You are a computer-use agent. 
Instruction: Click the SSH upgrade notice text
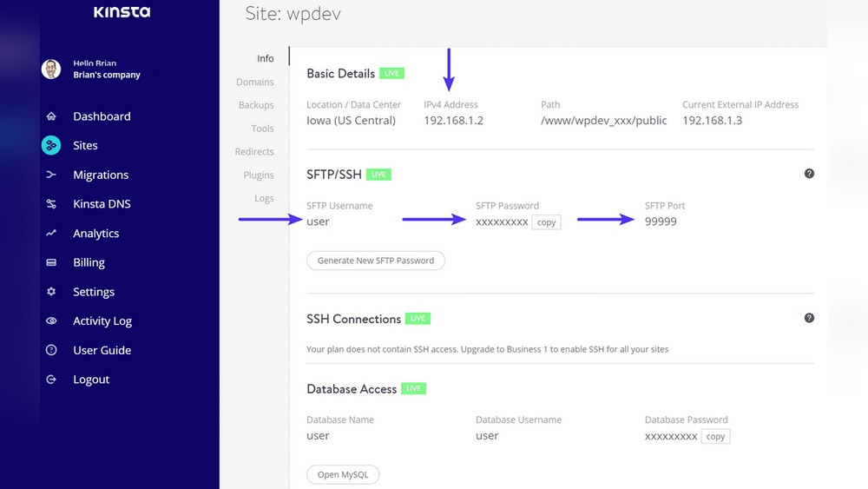[487, 349]
